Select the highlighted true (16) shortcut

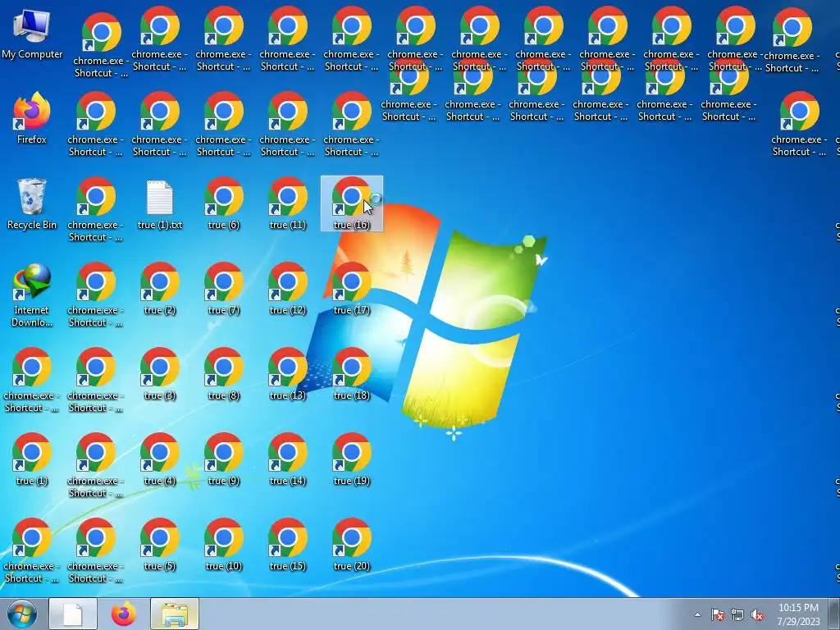point(351,203)
